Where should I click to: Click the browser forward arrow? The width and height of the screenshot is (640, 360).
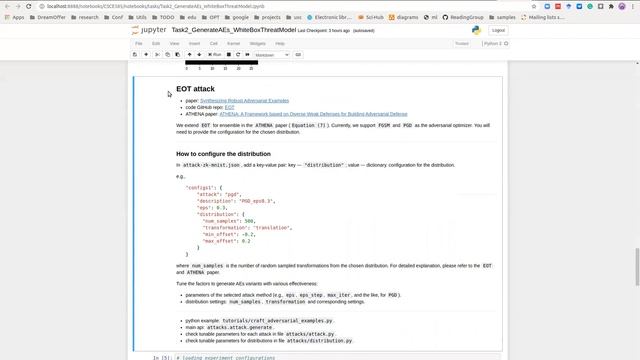(18, 7)
